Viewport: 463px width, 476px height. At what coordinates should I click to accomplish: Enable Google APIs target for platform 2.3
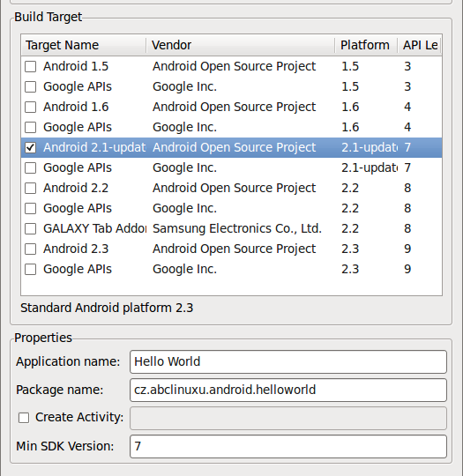tap(30, 269)
